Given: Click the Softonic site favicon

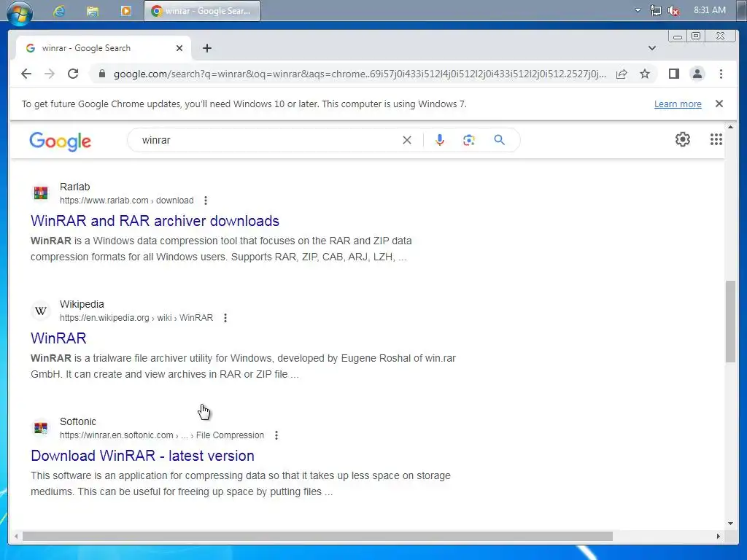Looking at the screenshot, I should (41, 428).
